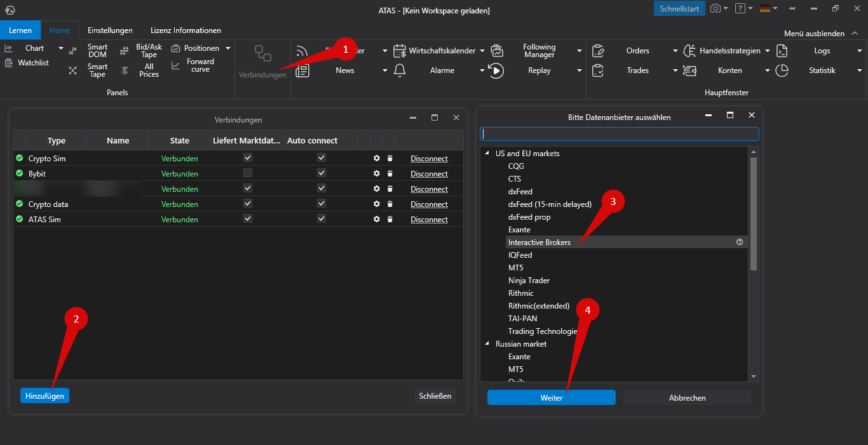868x445 pixels.
Task: Open settings gear for ATAS Sim connection
Action: click(x=377, y=219)
